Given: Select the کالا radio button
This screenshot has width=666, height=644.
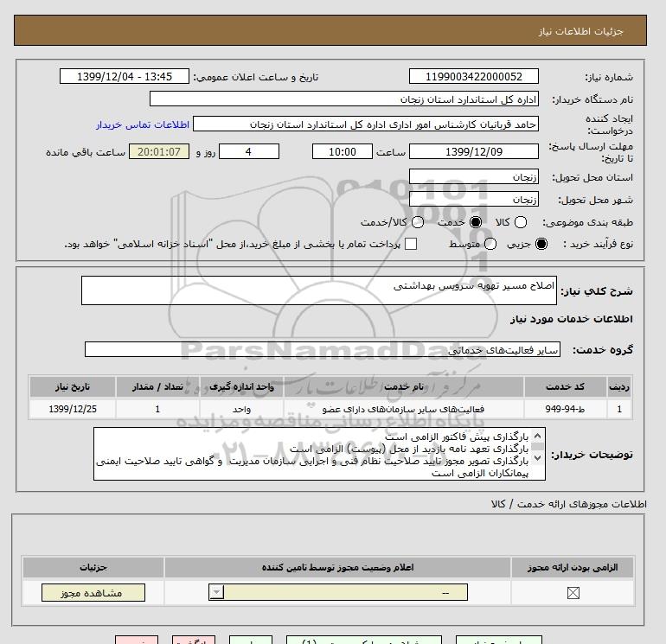Looking at the screenshot, I should pyautogui.click(x=521, y=222).
